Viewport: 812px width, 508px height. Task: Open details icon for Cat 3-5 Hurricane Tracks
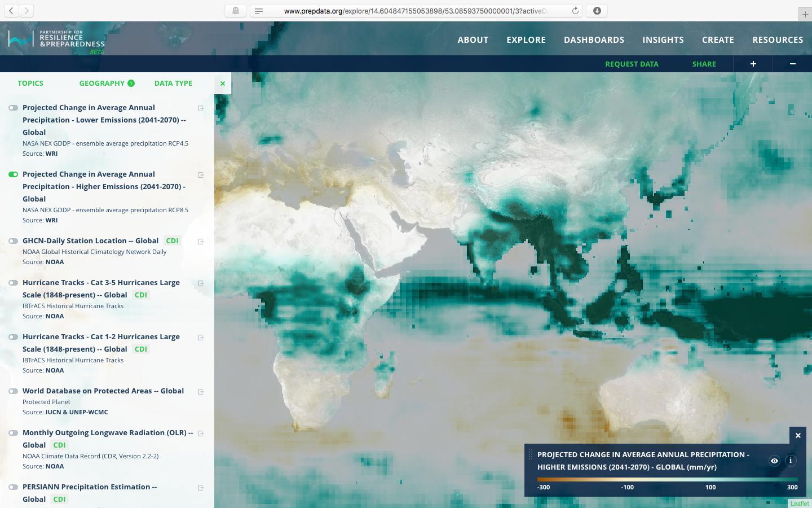[x=201, y=283]
